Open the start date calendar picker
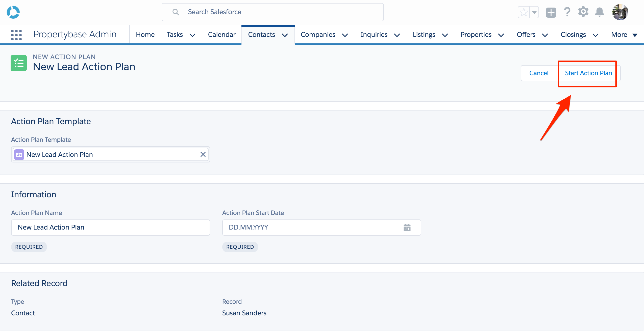The height and width of the screenshot is (335, 644). [407, 228]
